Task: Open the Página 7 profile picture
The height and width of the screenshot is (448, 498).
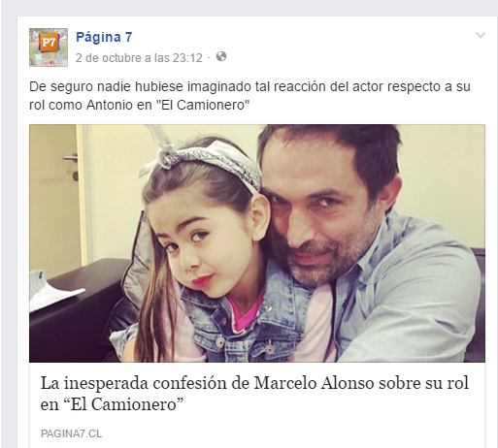Action: (49, 48)
